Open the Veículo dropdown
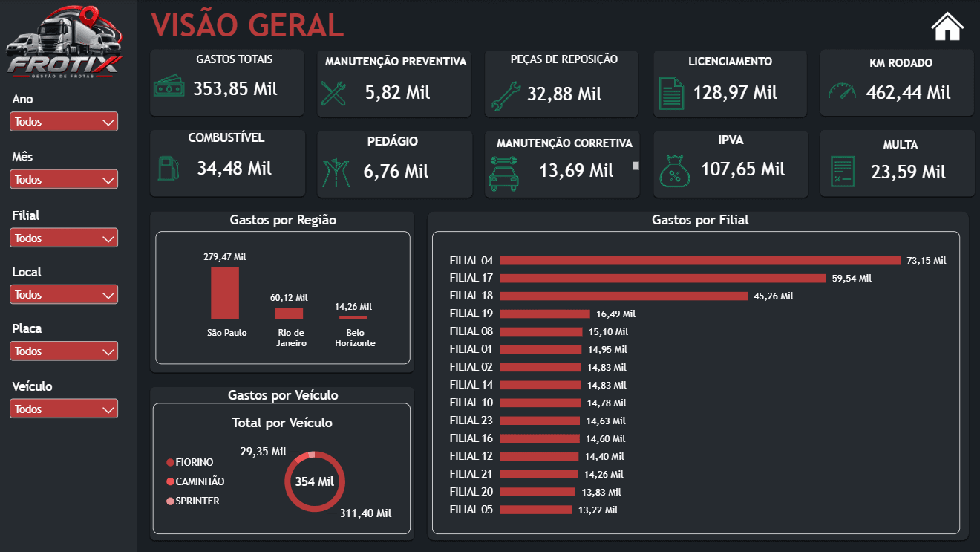Viewport: 980px width, 552px height. [64, 409]
